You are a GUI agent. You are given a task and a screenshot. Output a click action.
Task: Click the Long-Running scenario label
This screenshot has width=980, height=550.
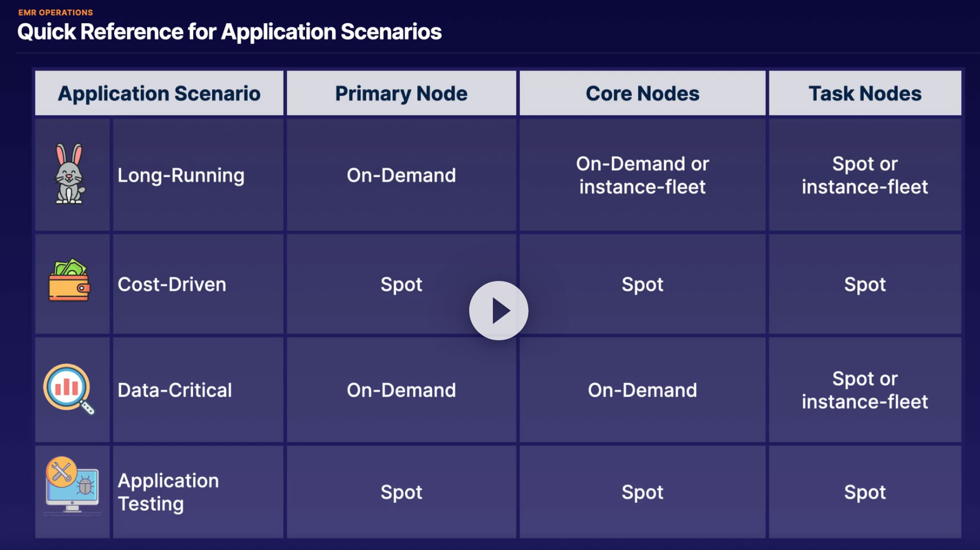coord(181,175)
